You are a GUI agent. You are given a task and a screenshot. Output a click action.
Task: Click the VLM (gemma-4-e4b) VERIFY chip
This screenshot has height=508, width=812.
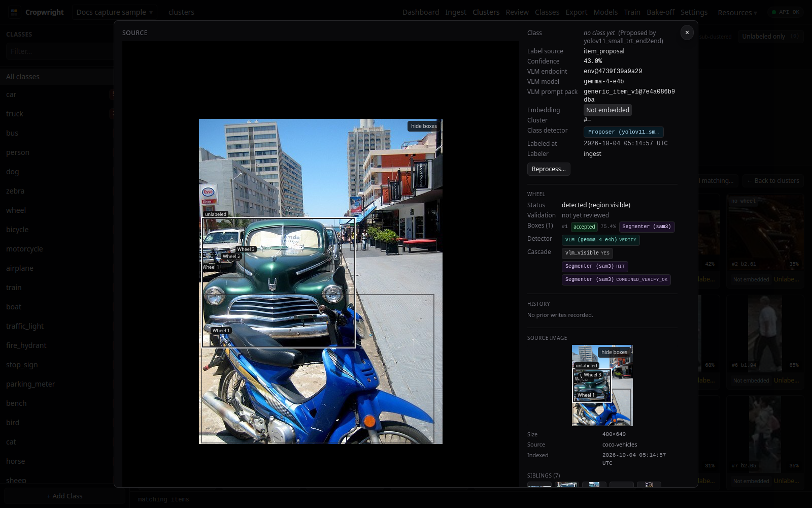(x=600, y=240)
